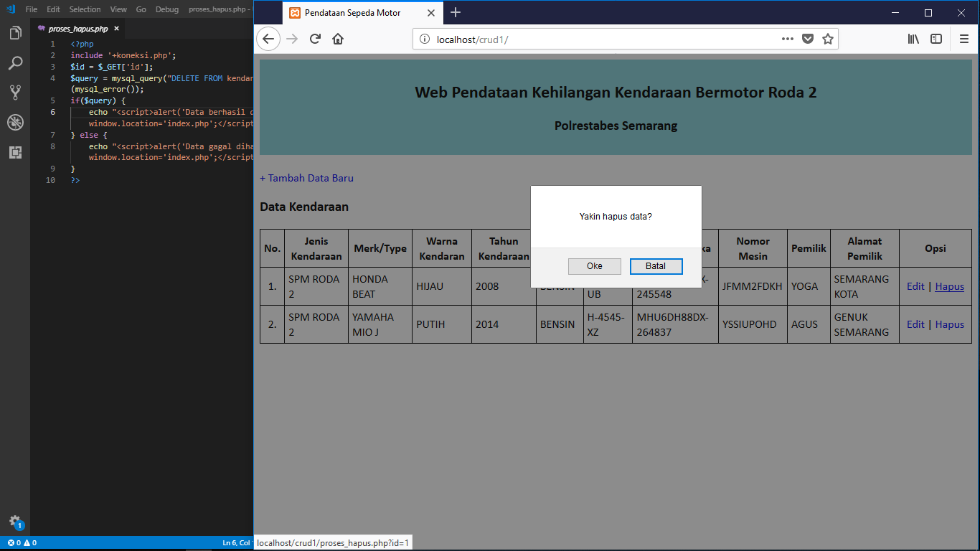Toggle the Firefox sidebar
This screenshot has height=551, width=980.
coord(936,39)
